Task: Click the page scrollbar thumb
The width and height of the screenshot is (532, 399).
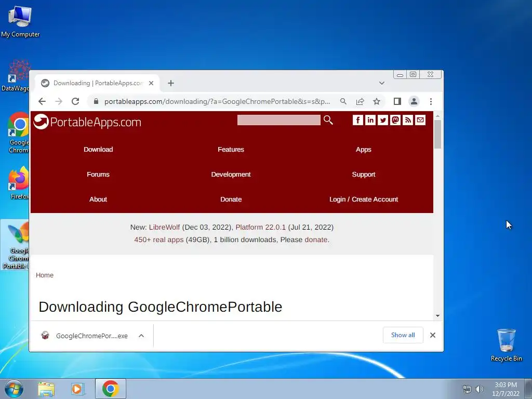Action: 437,134
